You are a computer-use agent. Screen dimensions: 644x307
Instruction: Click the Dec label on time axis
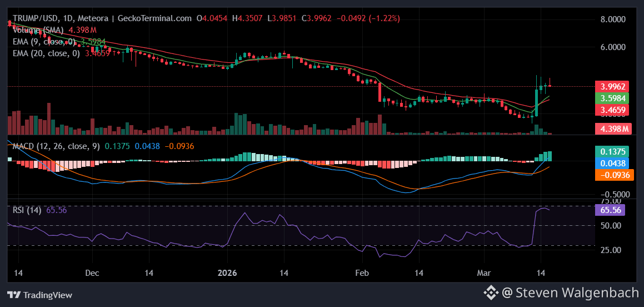pyautogui.click(x=92, y=273)
